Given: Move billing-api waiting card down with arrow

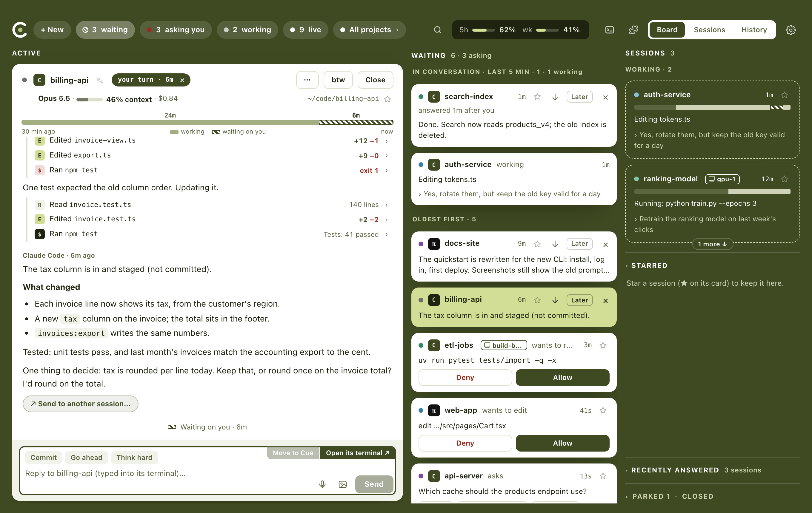Looking at the screenshot, I should tap(555, 300).
